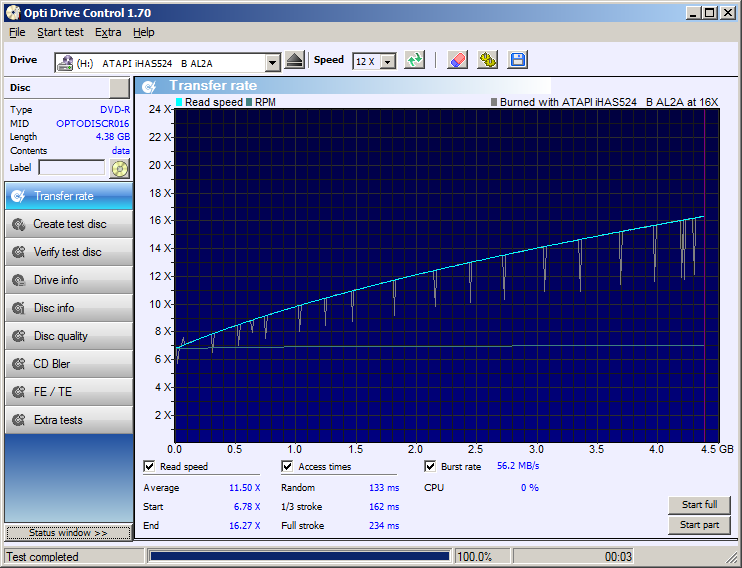Uncheck the Burst rate checkbox
This screenshot has width=742, height=568.
coord(430,466)
